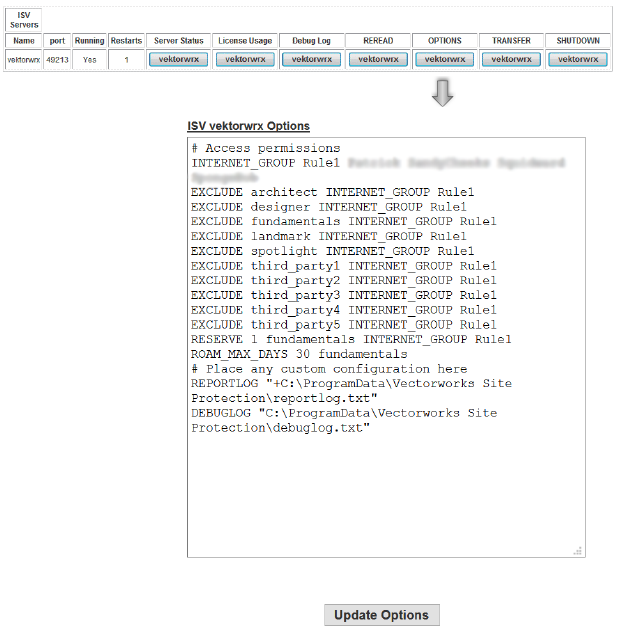
Task: Click the port value 49213
Action: coord(57,60)
